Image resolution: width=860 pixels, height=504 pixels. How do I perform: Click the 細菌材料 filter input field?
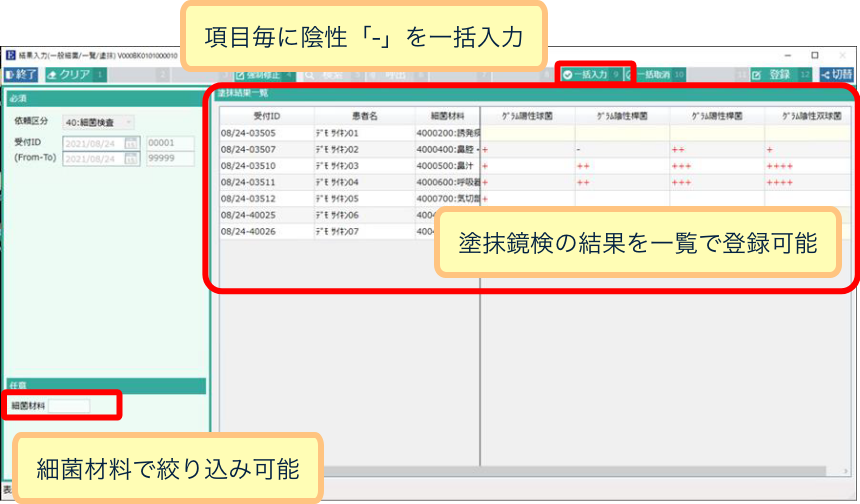[x=69, y=406]
